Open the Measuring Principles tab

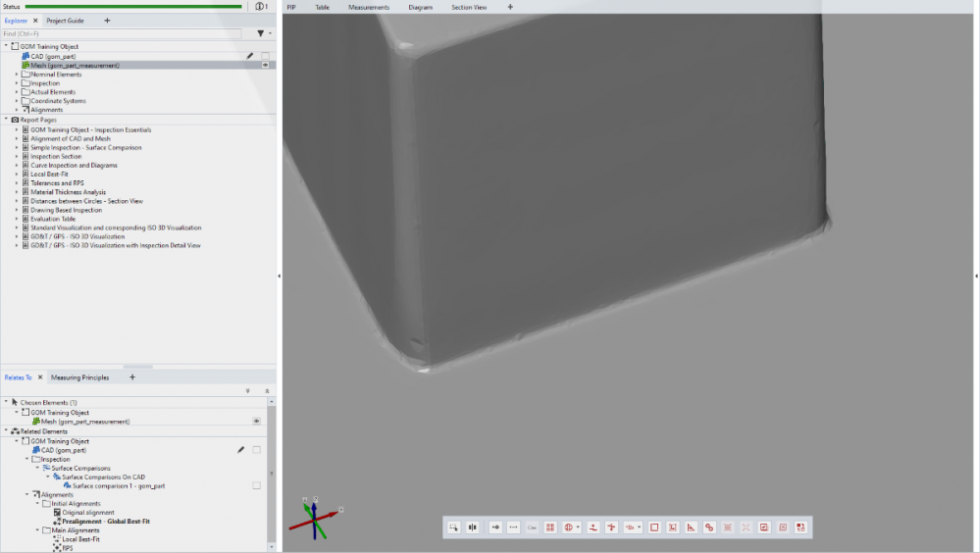pyautogui.click(x=80, y=377)
